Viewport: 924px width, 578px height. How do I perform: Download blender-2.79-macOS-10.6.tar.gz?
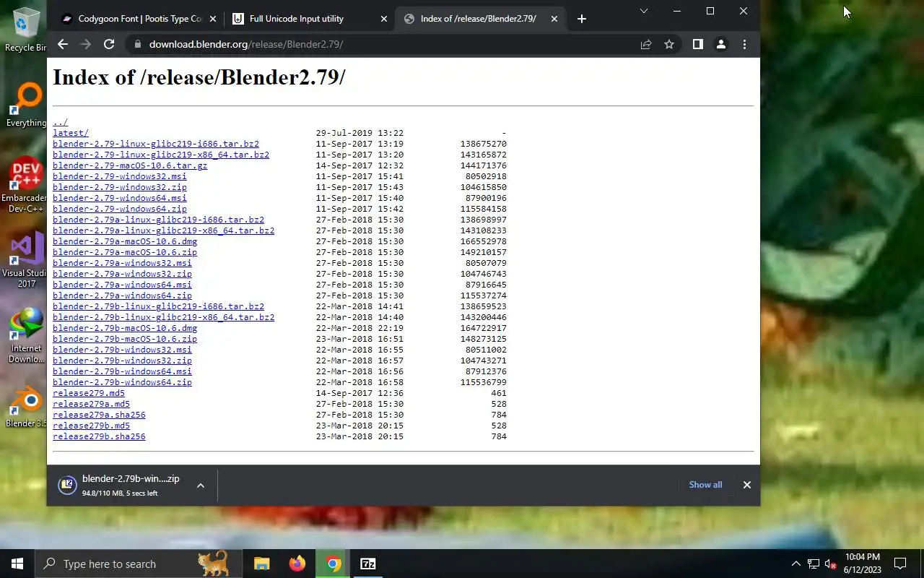click(x=130, y=165)
